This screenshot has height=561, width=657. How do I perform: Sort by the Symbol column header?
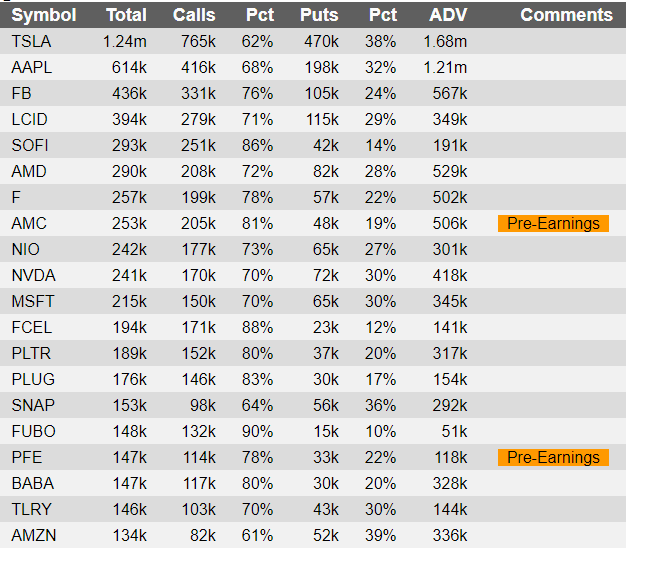44,16
